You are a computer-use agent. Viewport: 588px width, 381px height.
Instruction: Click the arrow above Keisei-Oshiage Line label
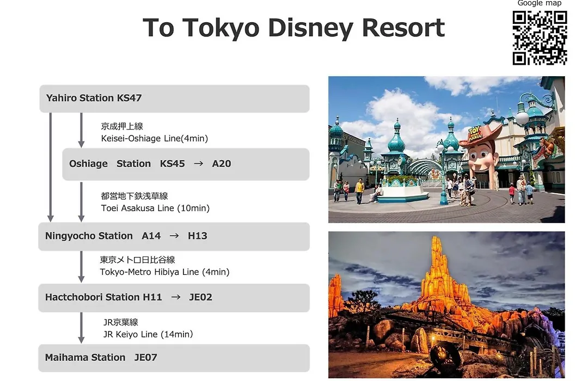pyautogui.click(x=81, y=130)
